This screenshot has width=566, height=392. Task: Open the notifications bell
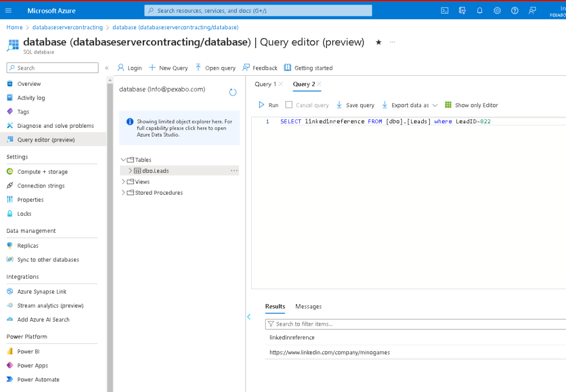(x=480, y=11)
